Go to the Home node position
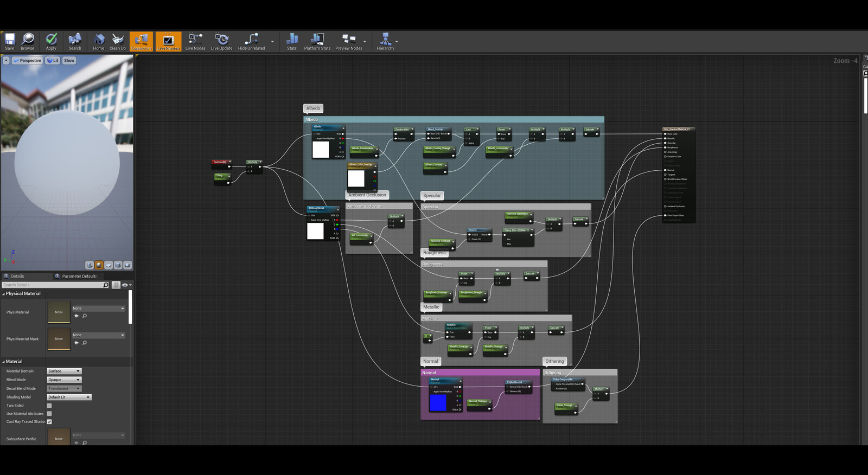 pos(98,41)
